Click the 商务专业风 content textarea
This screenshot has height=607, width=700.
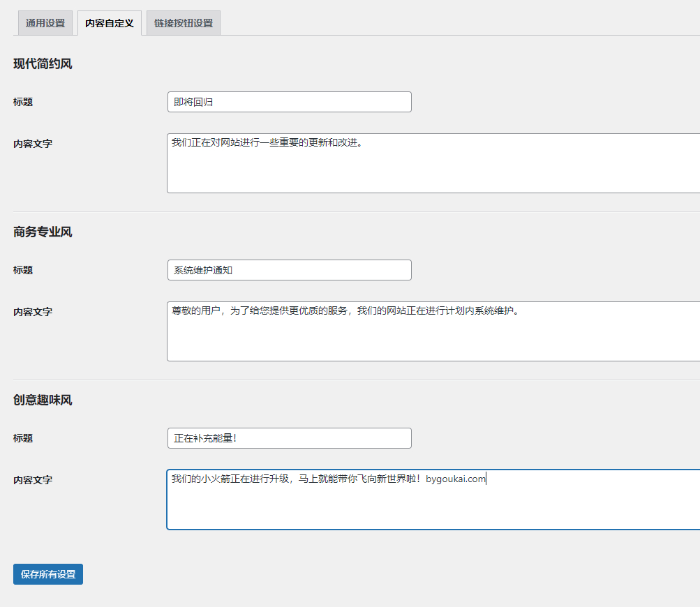(x=433, y=331)
